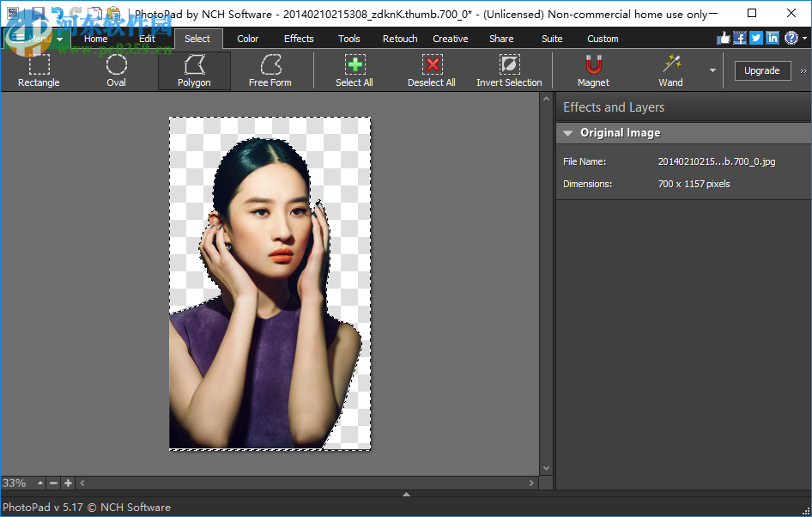The width and height of the screenshot is (812, 517).
Task: Open the Wand tool options dropdown arrow
Action: (x=712, y=70)
